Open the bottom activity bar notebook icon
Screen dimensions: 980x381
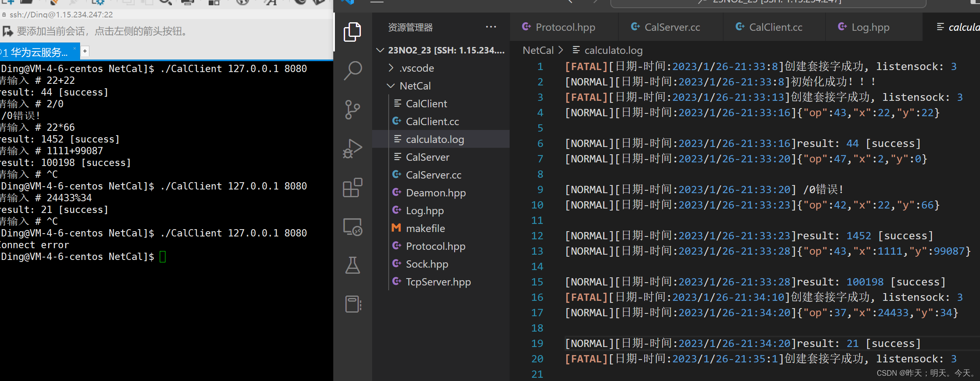tap(352, 304)
